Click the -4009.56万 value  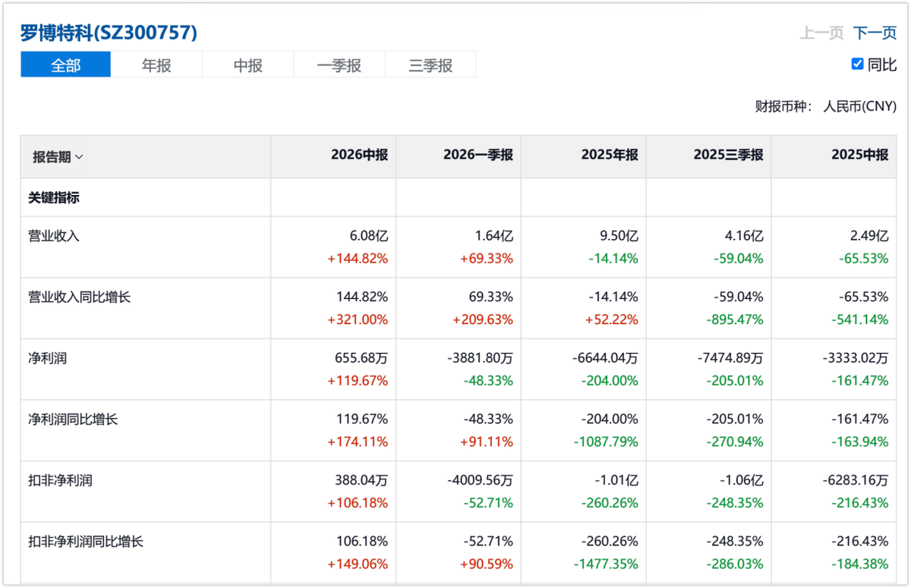coord(480,480)
